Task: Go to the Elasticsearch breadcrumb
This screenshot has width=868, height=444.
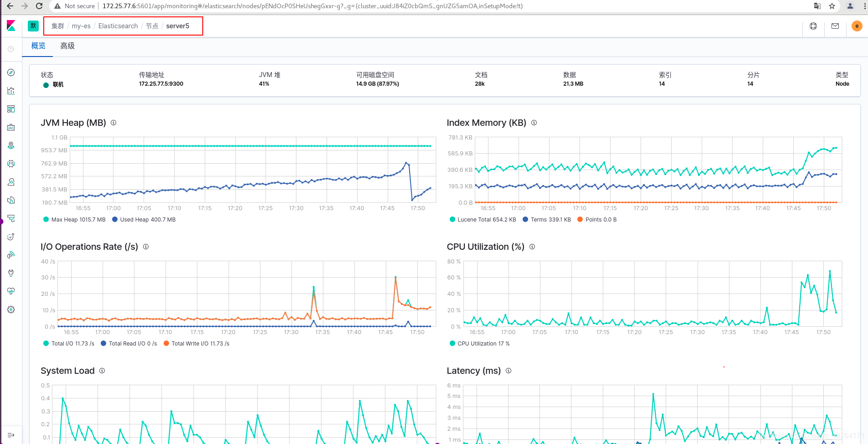Action: point(118,26)
